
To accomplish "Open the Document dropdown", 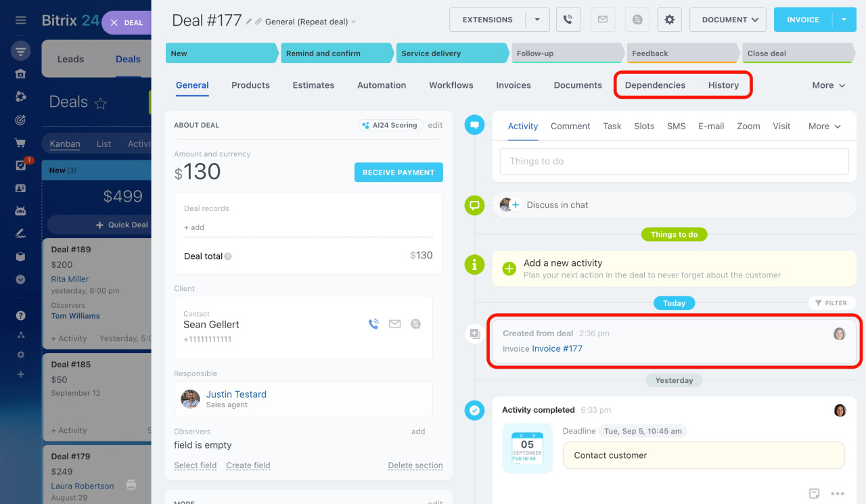I will (x=728, y=20).
